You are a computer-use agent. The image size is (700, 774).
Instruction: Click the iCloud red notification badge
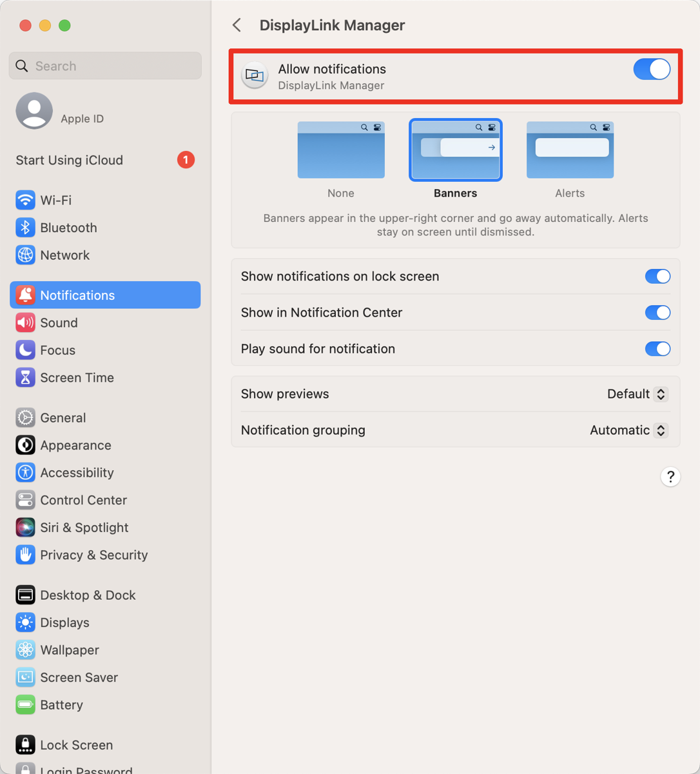click(x=186, y=159)
